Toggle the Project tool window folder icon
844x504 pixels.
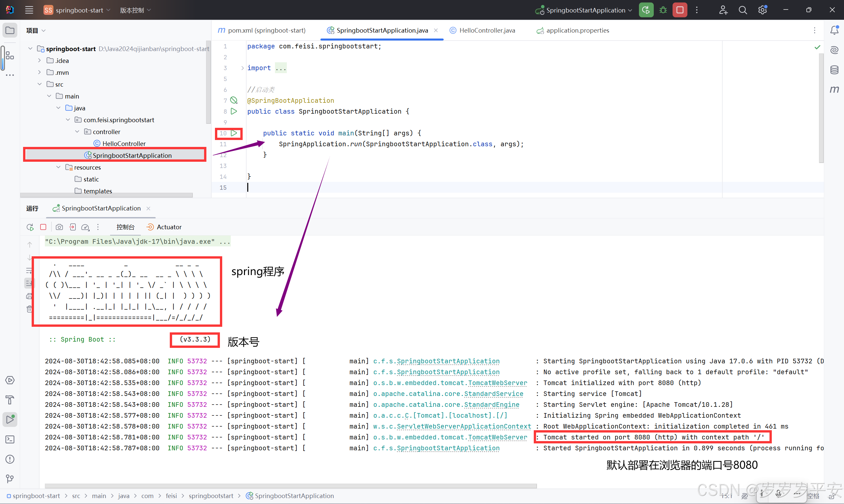[10, 30]
